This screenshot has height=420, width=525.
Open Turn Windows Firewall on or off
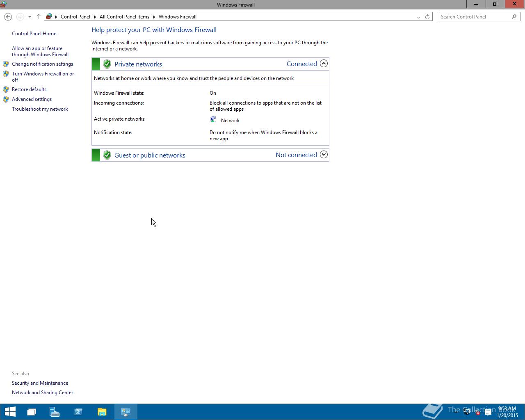point(43,77)
